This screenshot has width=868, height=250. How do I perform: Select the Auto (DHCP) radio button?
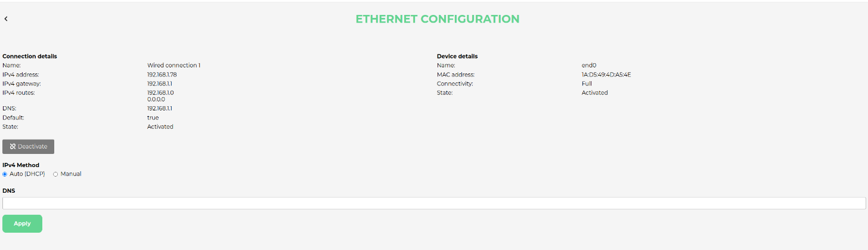point(5,174)
